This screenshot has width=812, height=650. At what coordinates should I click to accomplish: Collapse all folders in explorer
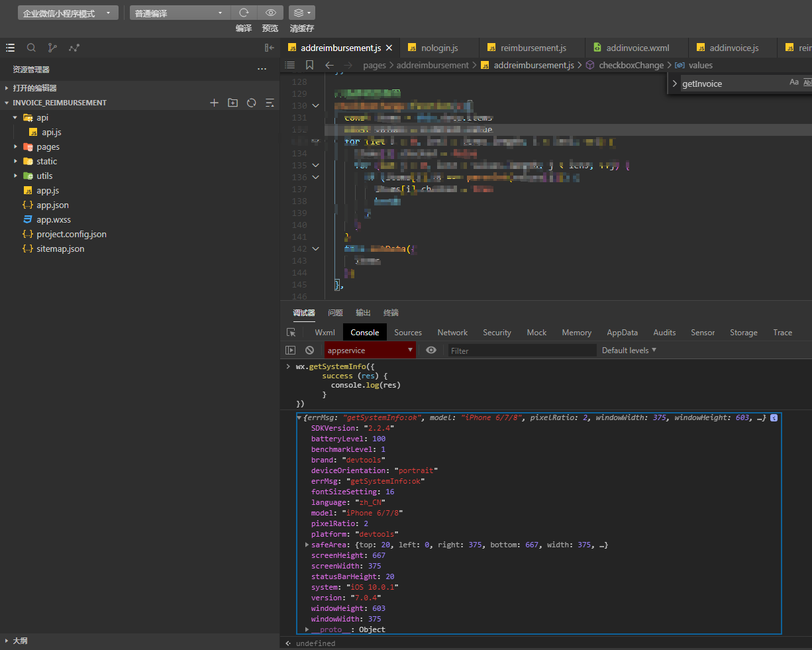(270, 103)
